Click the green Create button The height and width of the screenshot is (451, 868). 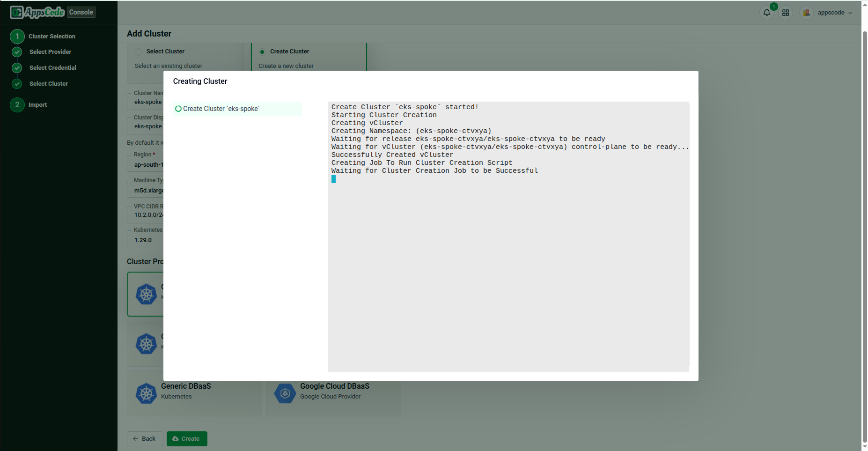point(187,439)
